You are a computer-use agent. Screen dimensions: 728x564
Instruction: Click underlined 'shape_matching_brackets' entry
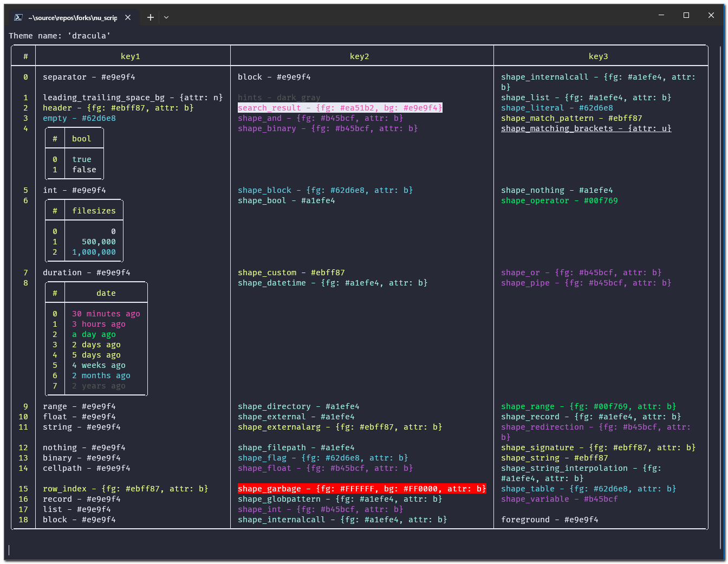click(x=587, y=128)
